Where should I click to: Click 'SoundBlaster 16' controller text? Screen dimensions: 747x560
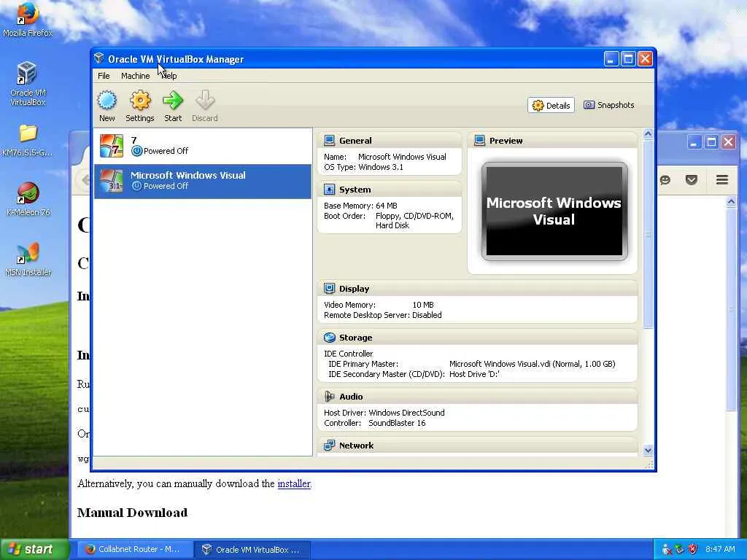(397, 423)
